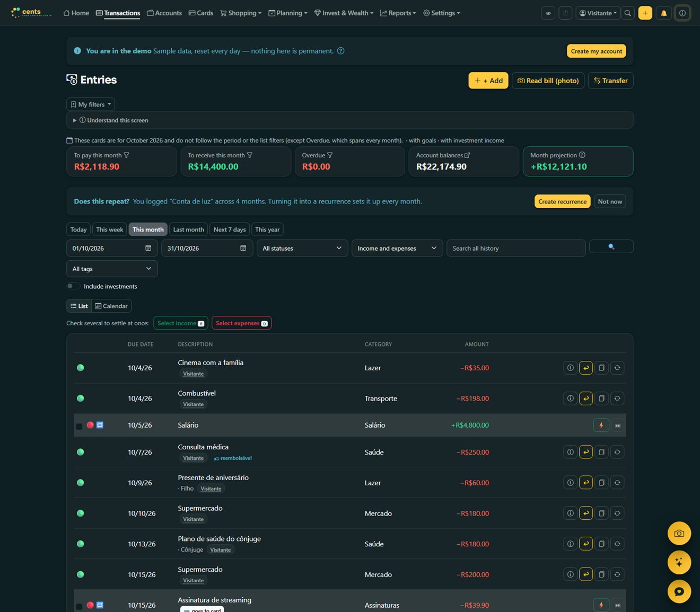Click the undo arrow for Cinema com a família
The height and width of the screenshot is (612, 700).
(x=586, y=368)
